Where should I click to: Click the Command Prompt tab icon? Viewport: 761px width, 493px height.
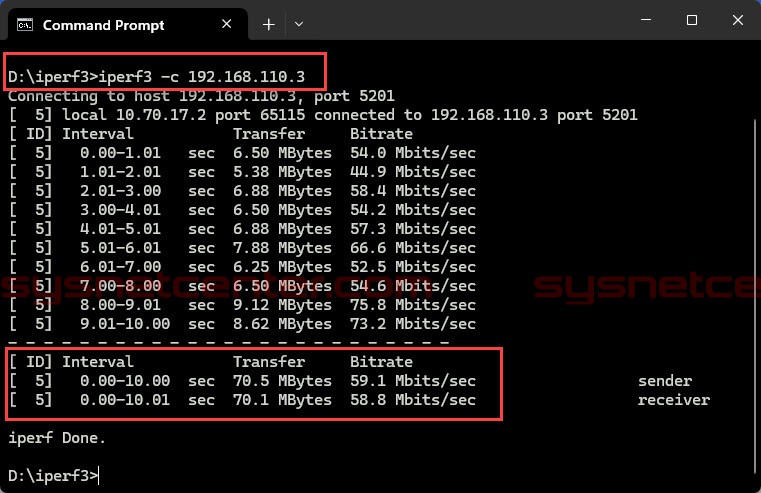pyautogui.click(x=25, y=25)
